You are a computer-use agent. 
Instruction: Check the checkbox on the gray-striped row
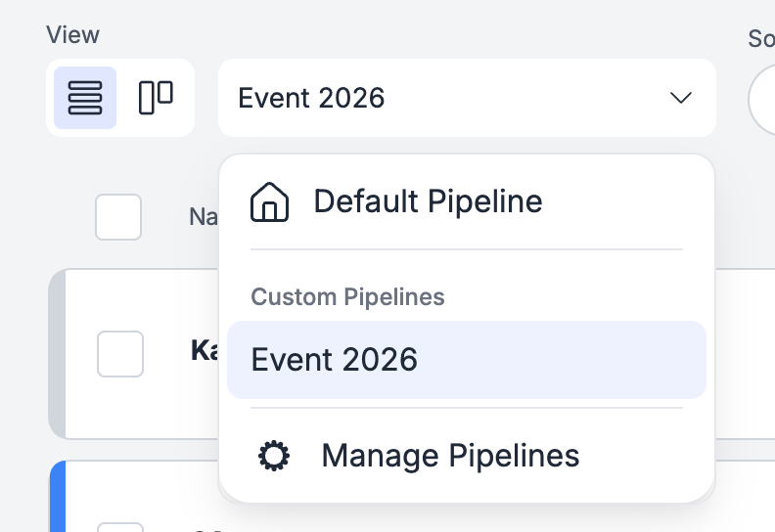(x=120, y=354)
